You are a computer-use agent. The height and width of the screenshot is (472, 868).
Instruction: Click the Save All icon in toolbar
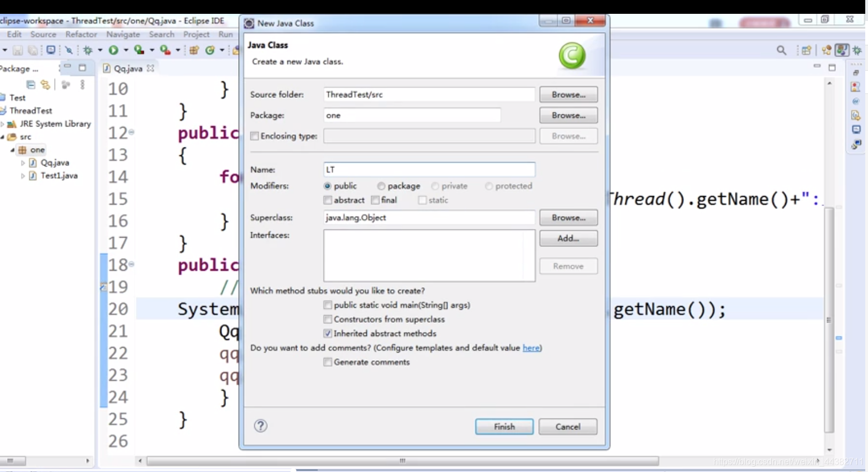point(33,50)
